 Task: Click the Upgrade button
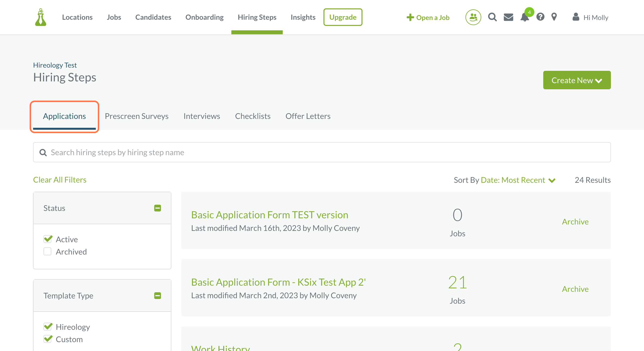click(x=343, y=17)
